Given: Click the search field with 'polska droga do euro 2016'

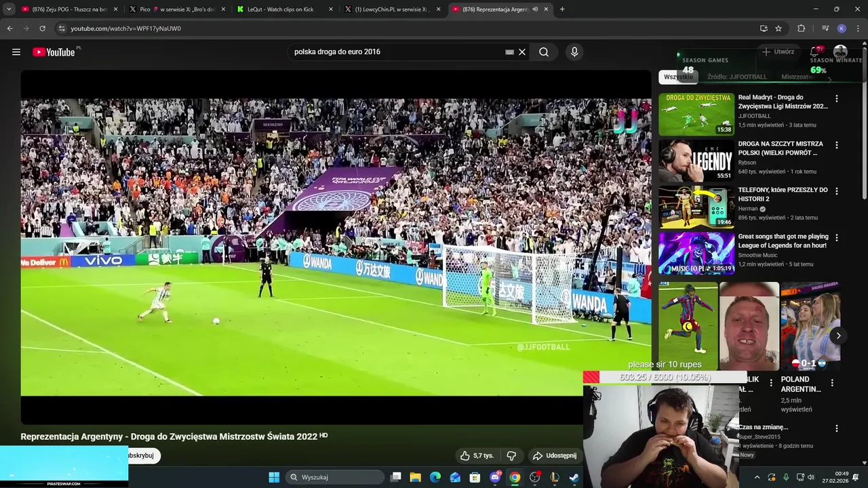Looking at the screenshot, I should pyautogui.click(x=397, y=52).
